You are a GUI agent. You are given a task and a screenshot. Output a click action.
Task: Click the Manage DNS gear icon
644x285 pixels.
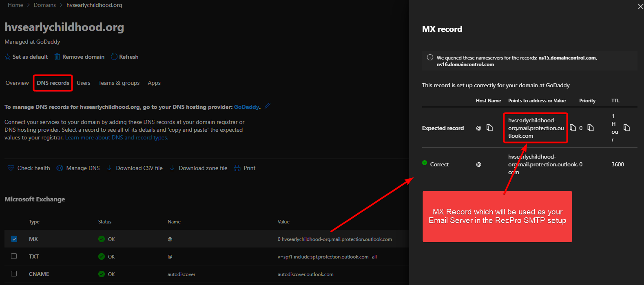pyautogui.click(x=60, y=168)
